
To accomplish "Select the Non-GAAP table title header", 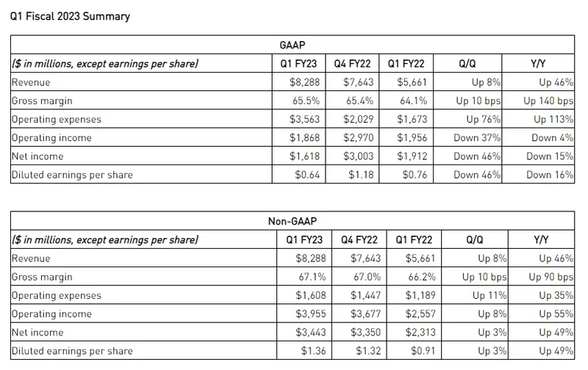I will coord(293,221).
